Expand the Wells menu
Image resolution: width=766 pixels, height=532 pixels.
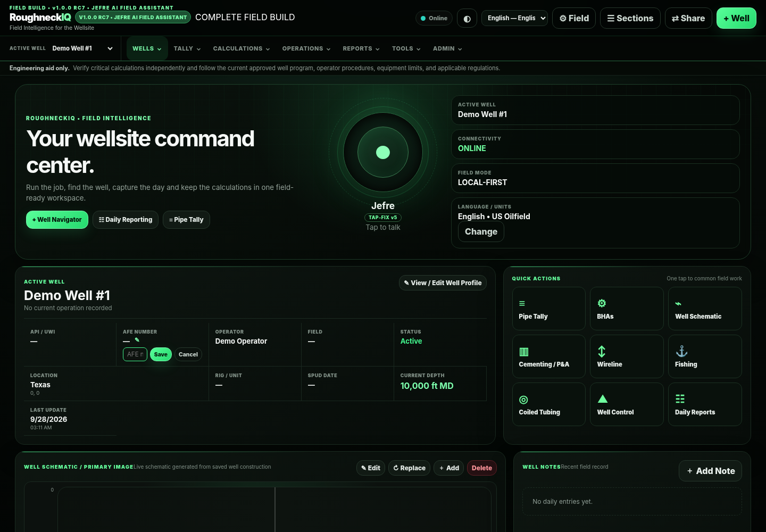tap(147, 48)
